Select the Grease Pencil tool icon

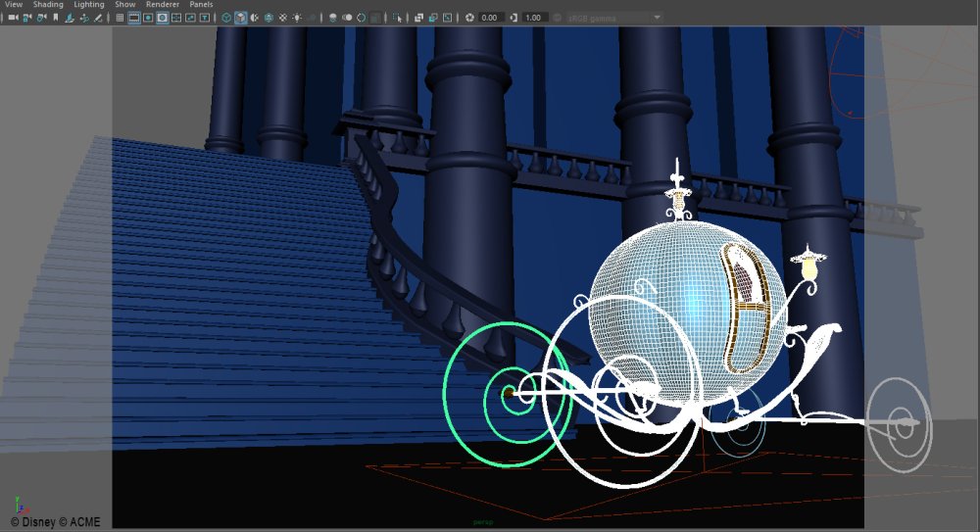[x=98, y=18]
